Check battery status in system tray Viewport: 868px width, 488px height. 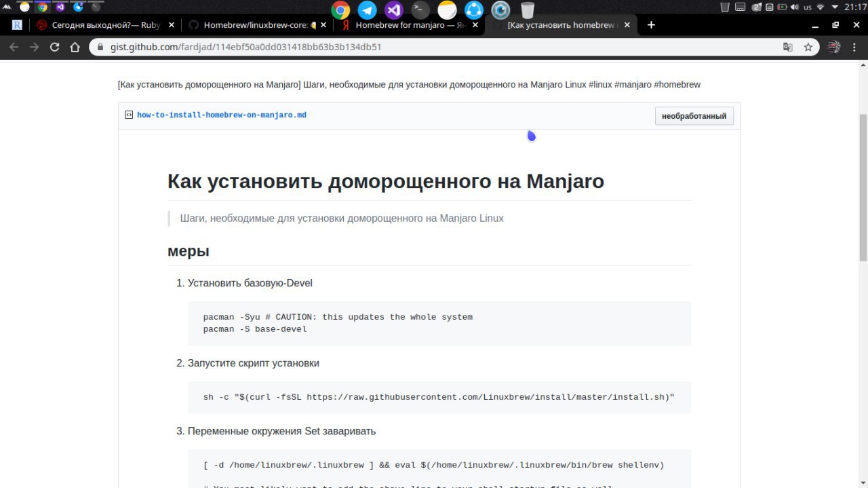(x=783, y=7)
